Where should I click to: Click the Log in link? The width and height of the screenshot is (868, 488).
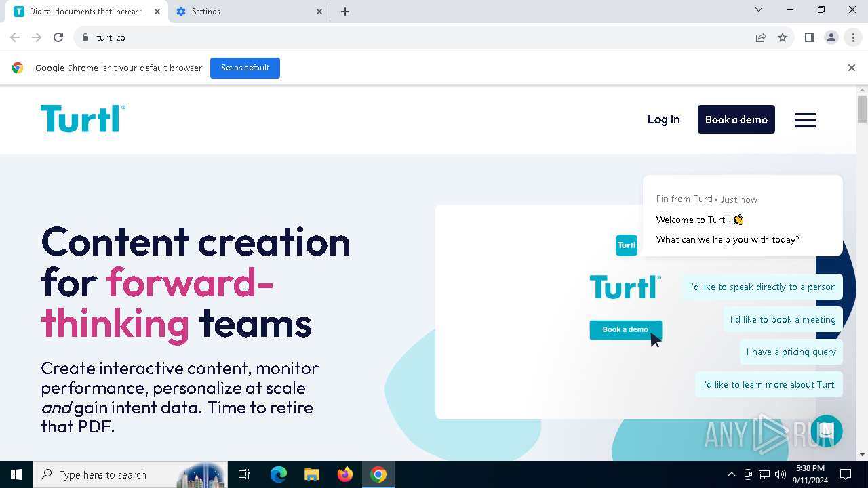tap(663, 119)
